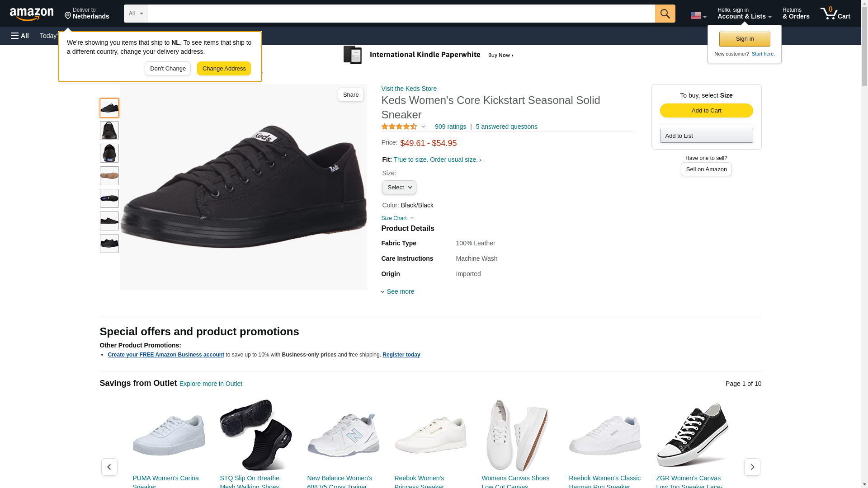Open the 909 ratings link
The image size is (868, 488).
(x=450, y=127)
